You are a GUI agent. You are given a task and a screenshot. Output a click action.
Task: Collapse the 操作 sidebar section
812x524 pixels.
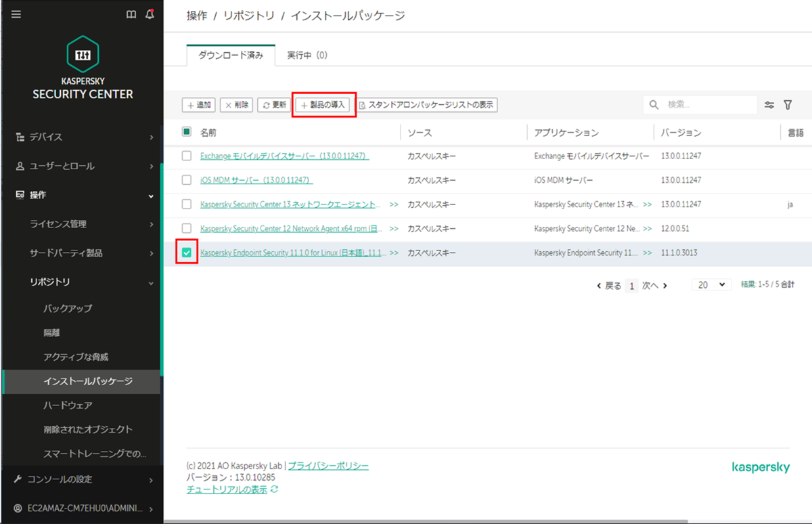click(x=151, y=196)
